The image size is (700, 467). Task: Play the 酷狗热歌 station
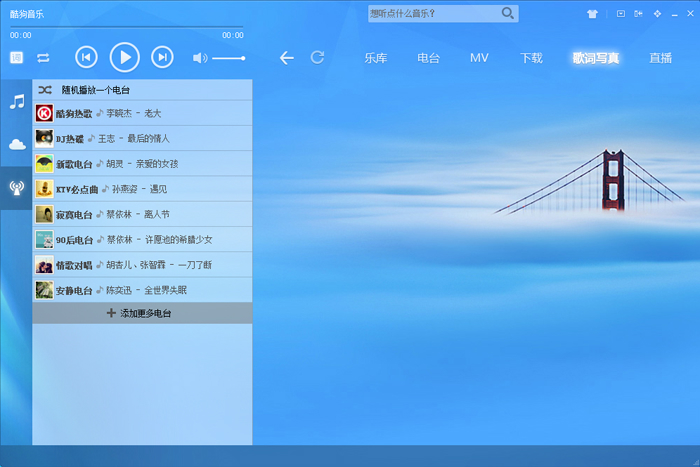pos(142,113)
